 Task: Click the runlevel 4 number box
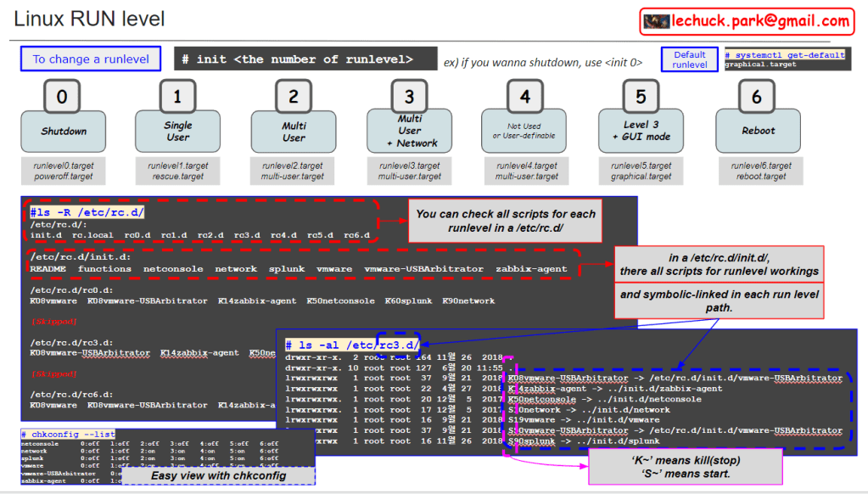pyautogui.click(x=525, y=97)
